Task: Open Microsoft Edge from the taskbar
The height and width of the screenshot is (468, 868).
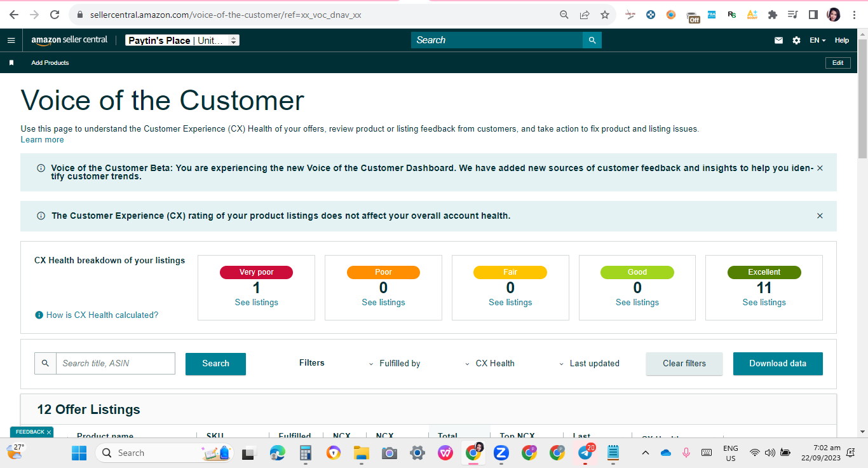Action: coord(278,453)
